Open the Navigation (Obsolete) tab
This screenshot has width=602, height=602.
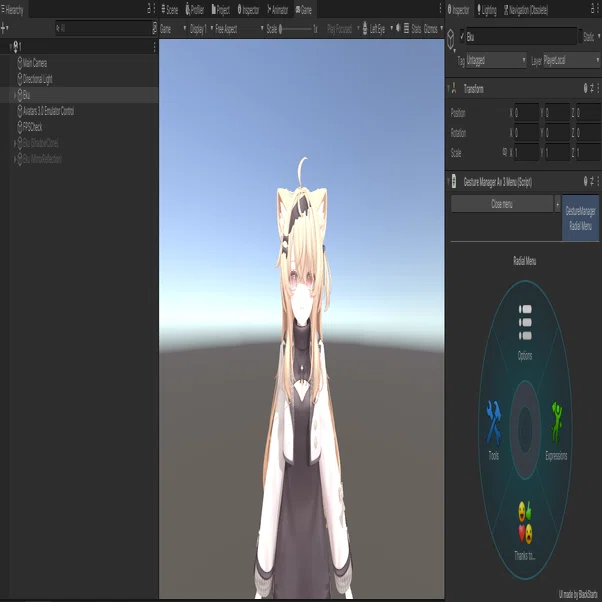(x=526, y=10)
